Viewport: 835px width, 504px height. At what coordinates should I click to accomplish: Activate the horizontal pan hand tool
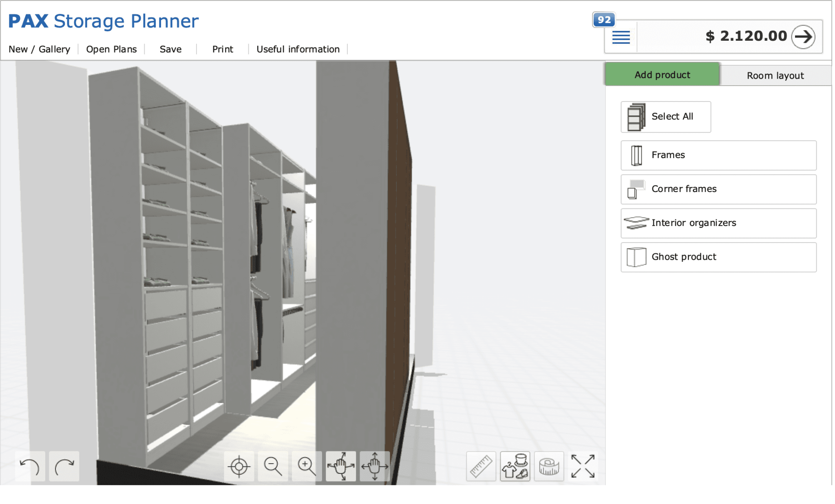click(374, 466)
